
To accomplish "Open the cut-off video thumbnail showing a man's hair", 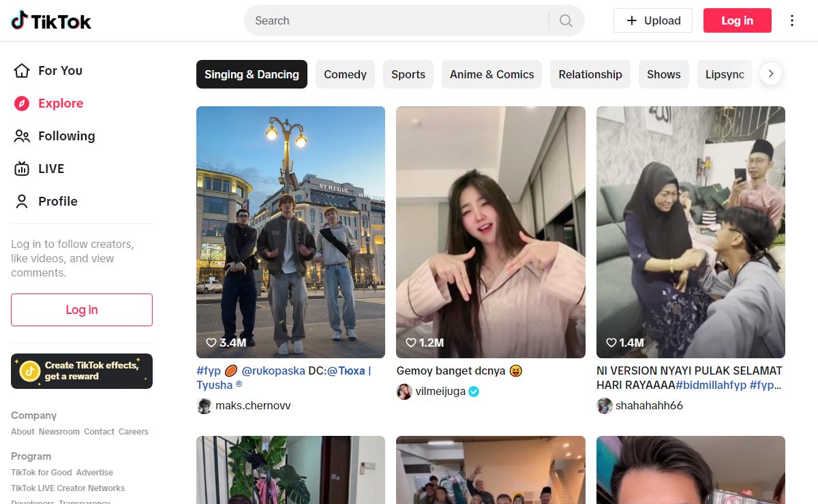I will coord(691,470).
